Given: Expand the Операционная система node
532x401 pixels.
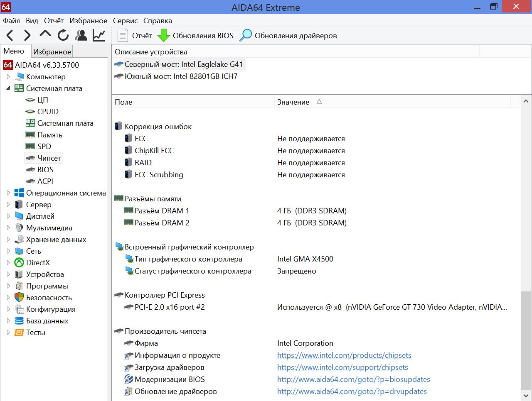Looking at the screenshot, I should [x=8, y=193].
